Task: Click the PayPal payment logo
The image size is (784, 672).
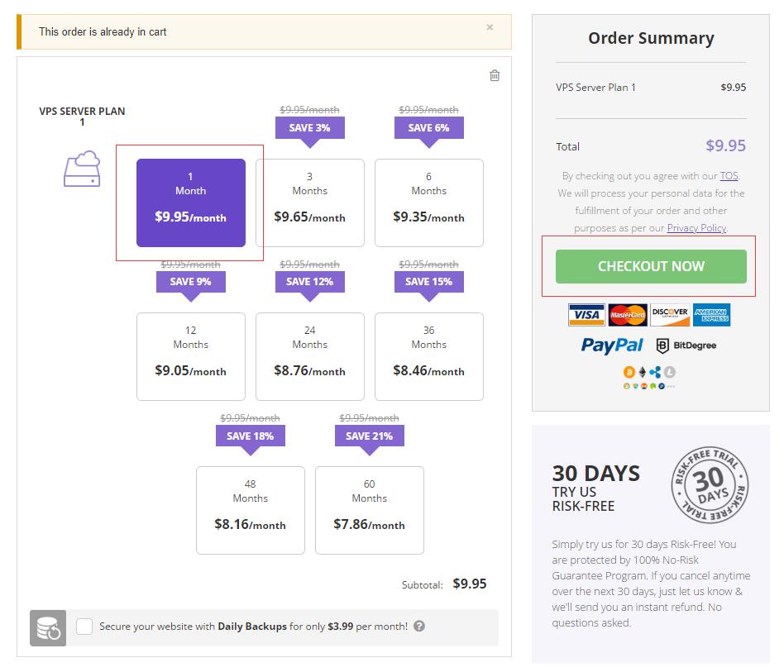Action: (612, 346)
